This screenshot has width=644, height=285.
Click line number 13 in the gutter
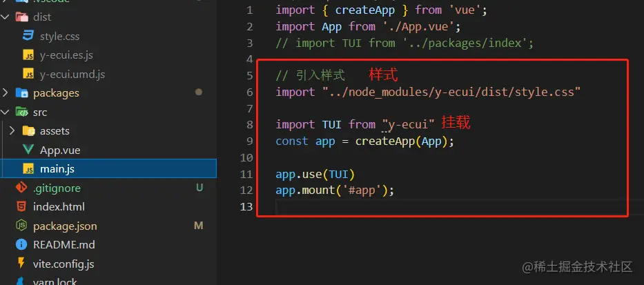246,206
